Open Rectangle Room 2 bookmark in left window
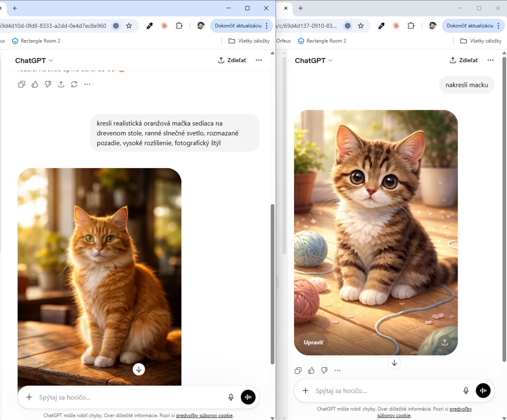Image resolution: width=507 pixels, height=420 pixels. tap(36, 41)
